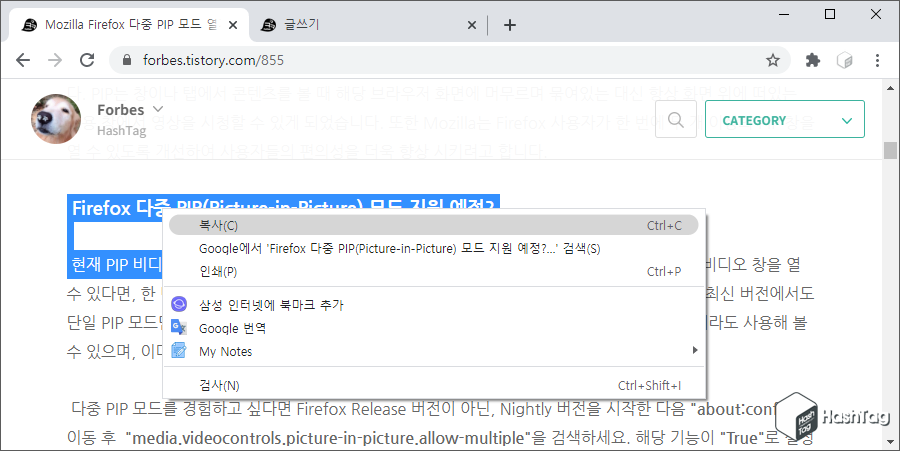
Task: Choose 복사(C) from the context menu
Action: pos(434,226)
